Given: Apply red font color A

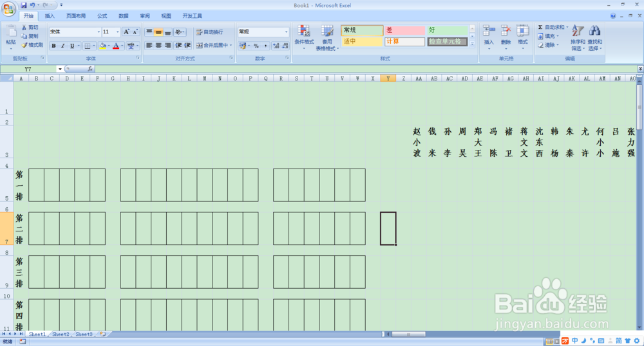Looking at the screenshot, I should pyautogui.click(x=116, y=46).
